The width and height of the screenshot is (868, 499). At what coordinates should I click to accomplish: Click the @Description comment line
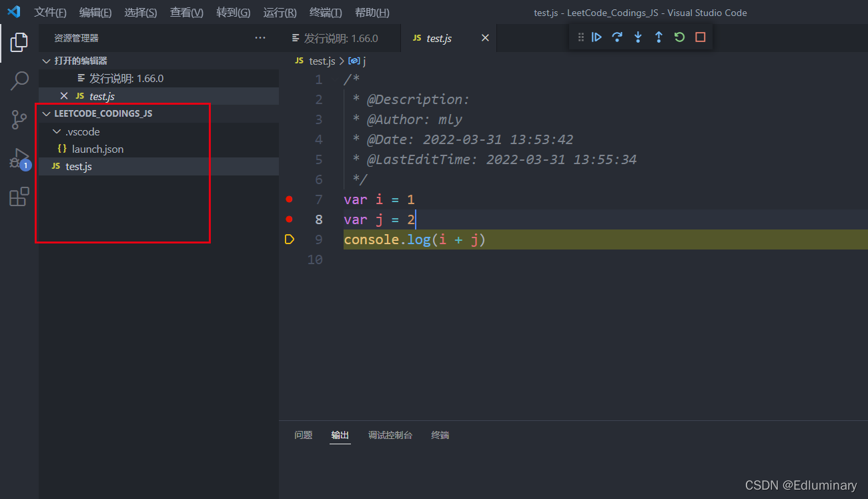coord(411,99)
